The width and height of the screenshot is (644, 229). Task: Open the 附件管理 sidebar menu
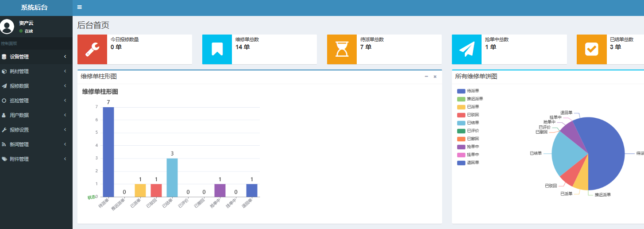[x=36, y=159]
